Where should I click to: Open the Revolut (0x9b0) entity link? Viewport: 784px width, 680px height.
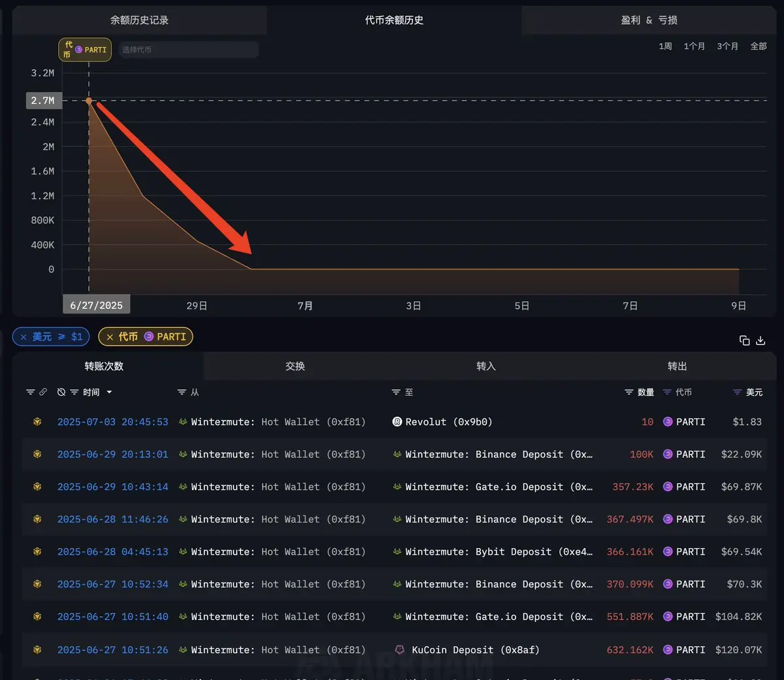[x=449, y=422]
